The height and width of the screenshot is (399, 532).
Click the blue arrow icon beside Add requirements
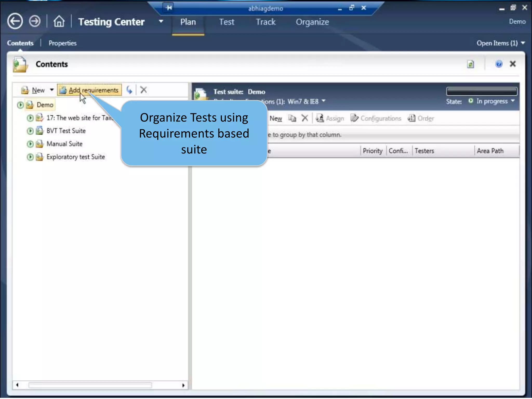coord(129,90)
